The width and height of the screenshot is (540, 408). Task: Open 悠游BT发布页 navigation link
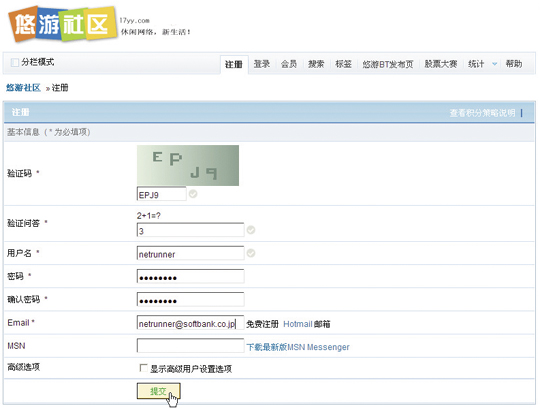click(388, 64)
